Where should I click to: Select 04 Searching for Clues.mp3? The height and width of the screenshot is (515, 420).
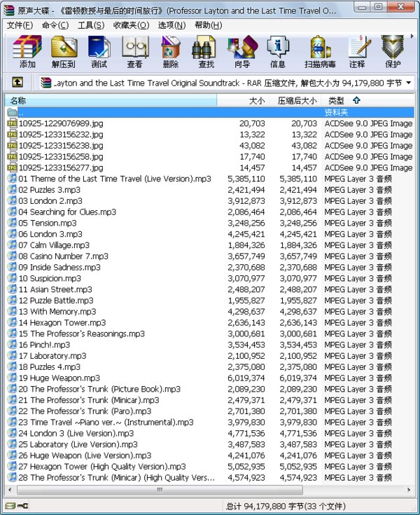210,212
